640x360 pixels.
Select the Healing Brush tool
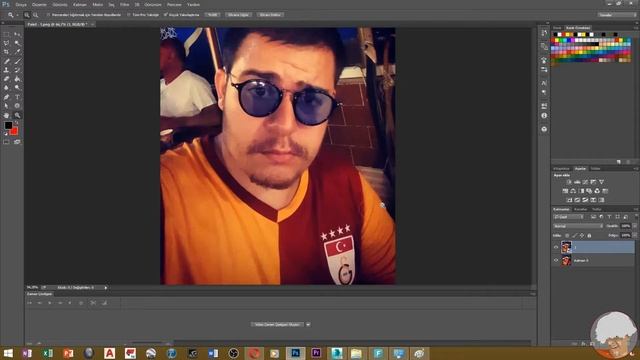[7, 61]
